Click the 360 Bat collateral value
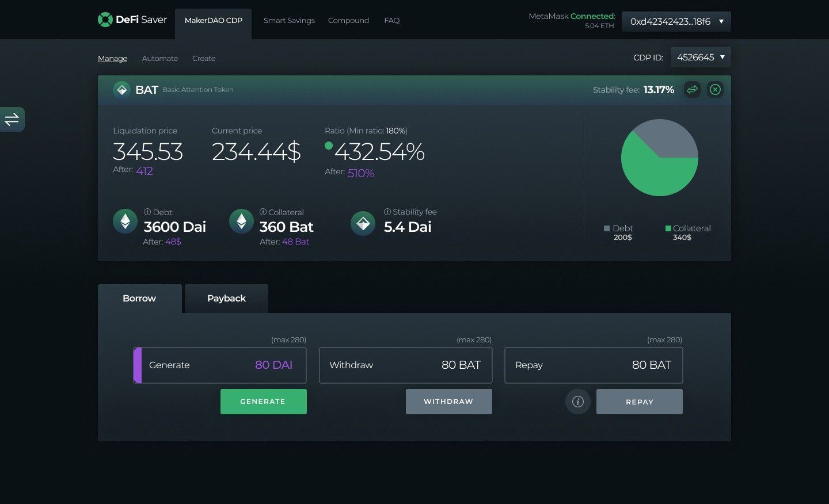Screen dimensions: 829x504 287,227
